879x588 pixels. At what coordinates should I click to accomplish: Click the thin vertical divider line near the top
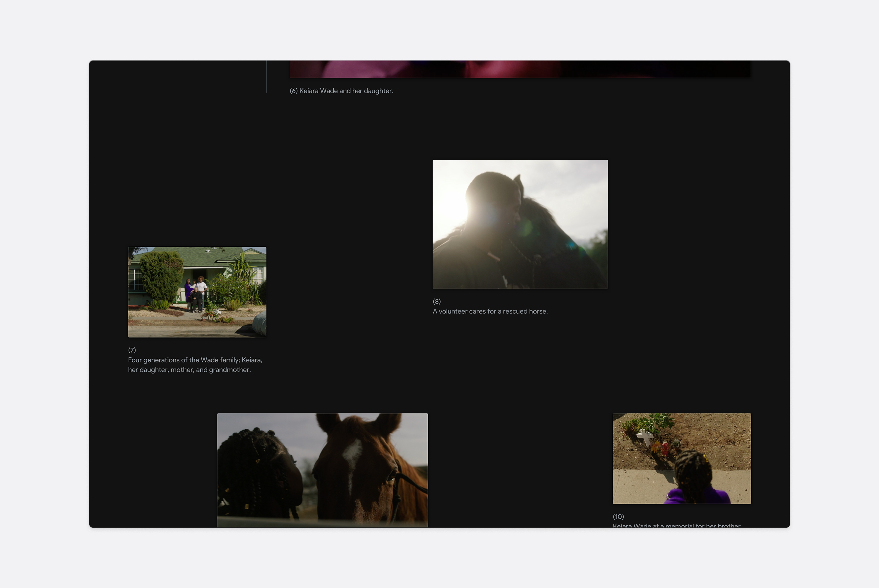tap(266, 77)
